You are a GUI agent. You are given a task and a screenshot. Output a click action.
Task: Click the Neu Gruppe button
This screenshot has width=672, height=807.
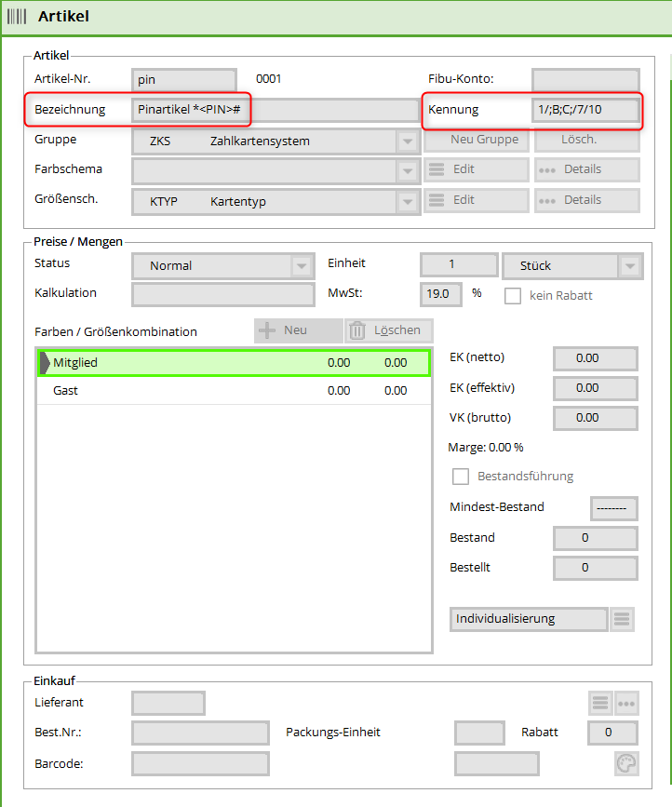[477, 140]
